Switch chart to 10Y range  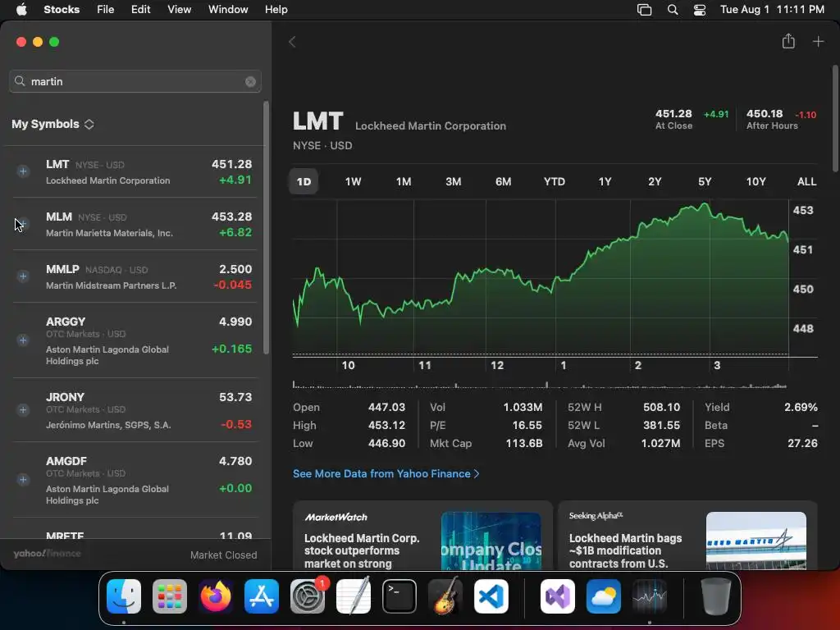756,181
